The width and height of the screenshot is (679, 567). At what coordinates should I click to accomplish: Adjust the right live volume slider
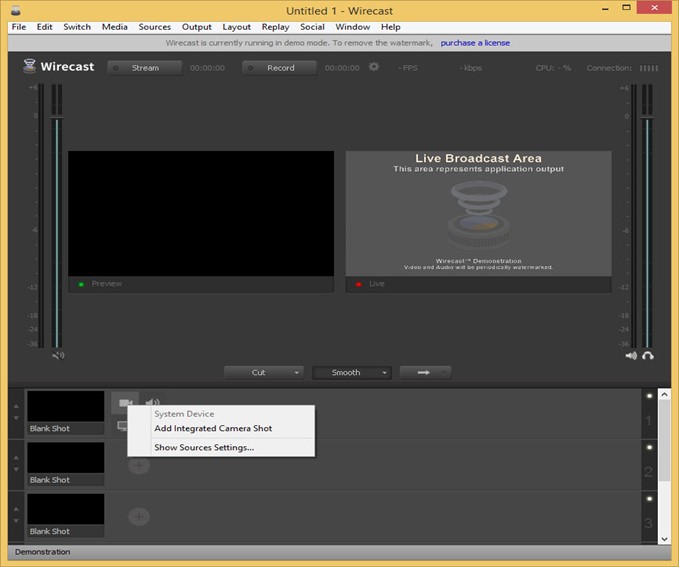point(647,118)
